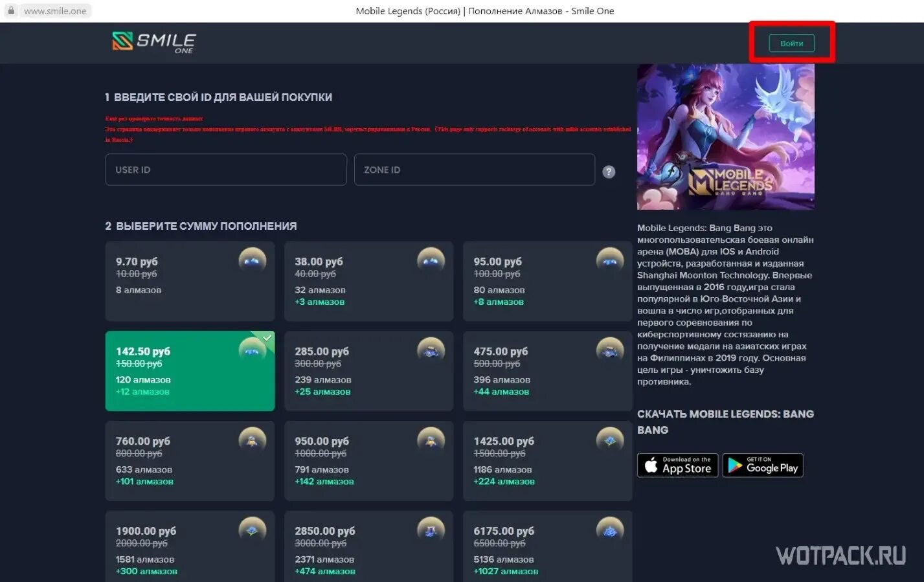Screen dimensions: 924x582
Task: Select the 9.70 руб 8 алмазов package
Action: coord(190,282)
